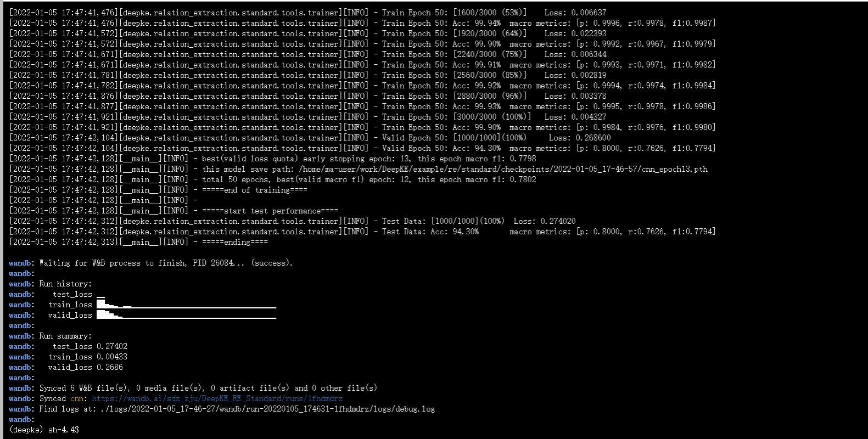Viewport: 868px width, 439px height.
Task: Click 'Valid Epoch 50: Acc: 94.30%' line
Action: (362, 148)
